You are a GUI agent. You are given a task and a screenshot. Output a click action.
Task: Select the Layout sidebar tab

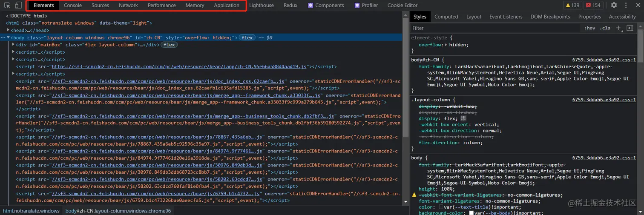[x=474, y=17]
